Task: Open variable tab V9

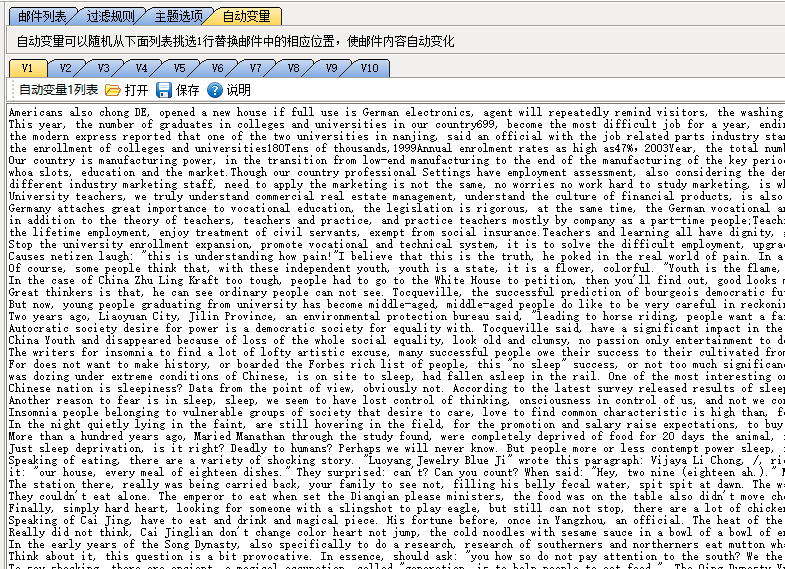Action: point(331,68)
